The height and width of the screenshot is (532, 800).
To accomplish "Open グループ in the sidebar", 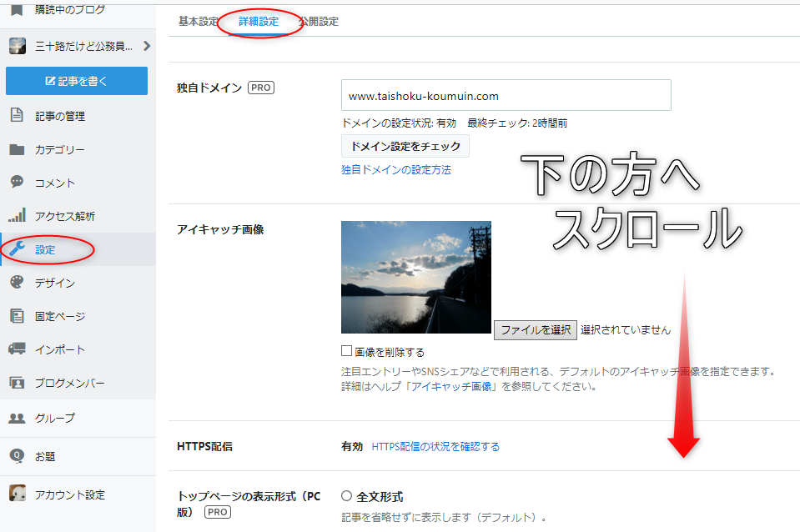I will tap(55, 419).
